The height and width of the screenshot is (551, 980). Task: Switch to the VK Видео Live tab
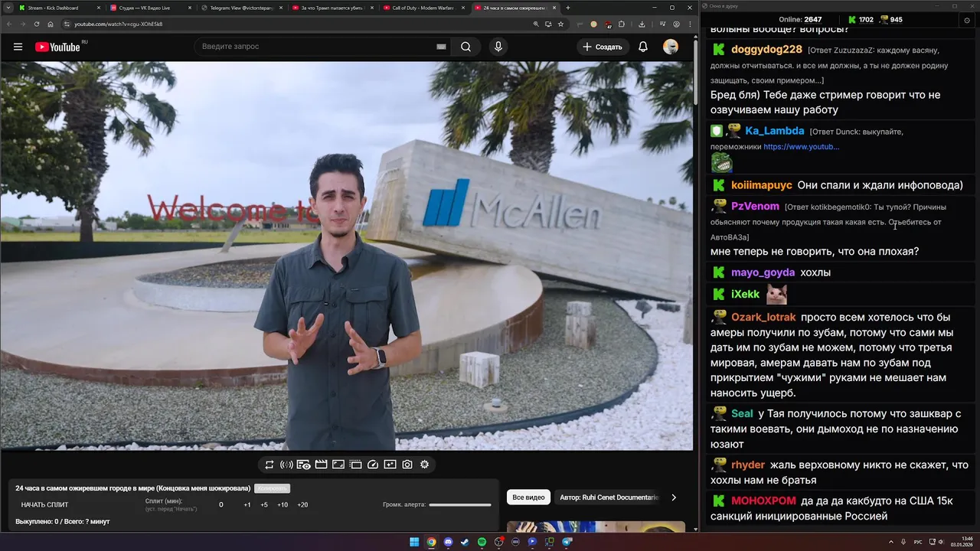150,8
